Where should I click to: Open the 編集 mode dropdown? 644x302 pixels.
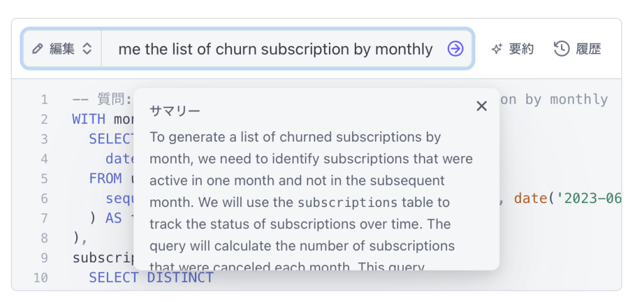(x=62, y=49)
